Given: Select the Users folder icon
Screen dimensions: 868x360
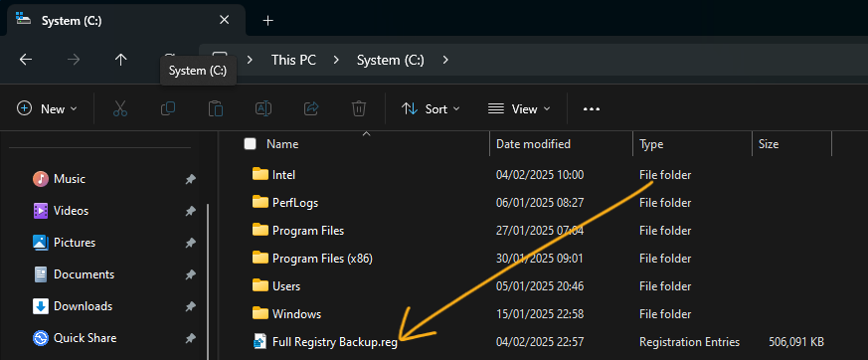Looking at the screenshot, I should pos(260,285).
